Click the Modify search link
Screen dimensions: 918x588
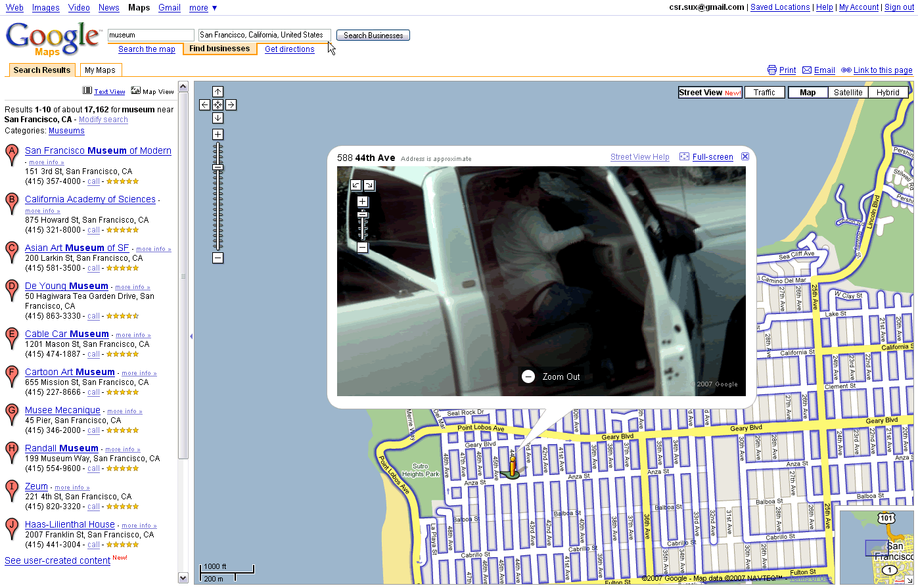pos(103,120)
